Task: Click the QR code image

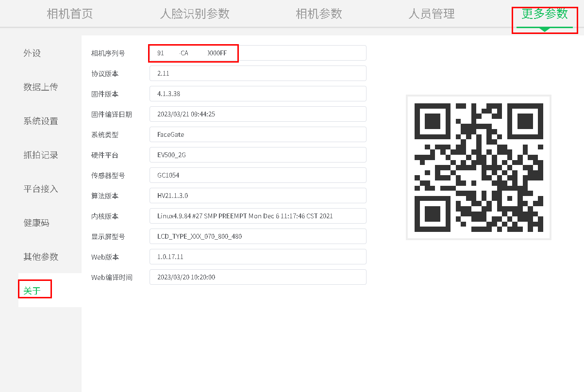Action: pos(479,167)
